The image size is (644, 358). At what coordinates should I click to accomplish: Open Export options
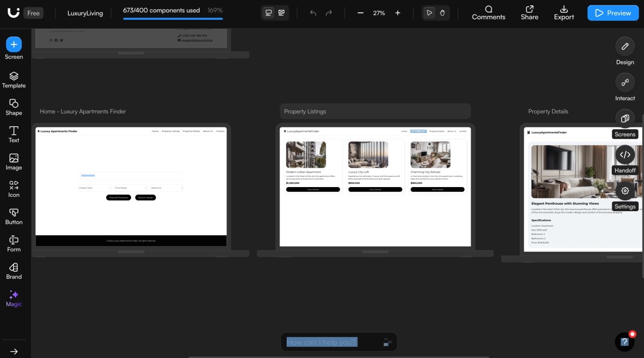564,13
